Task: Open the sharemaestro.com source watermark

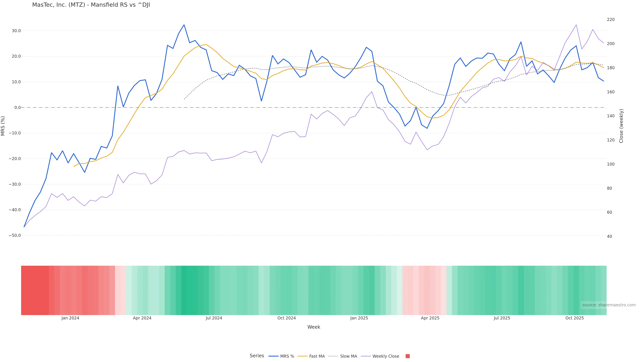Action: (x=608, y=305)
